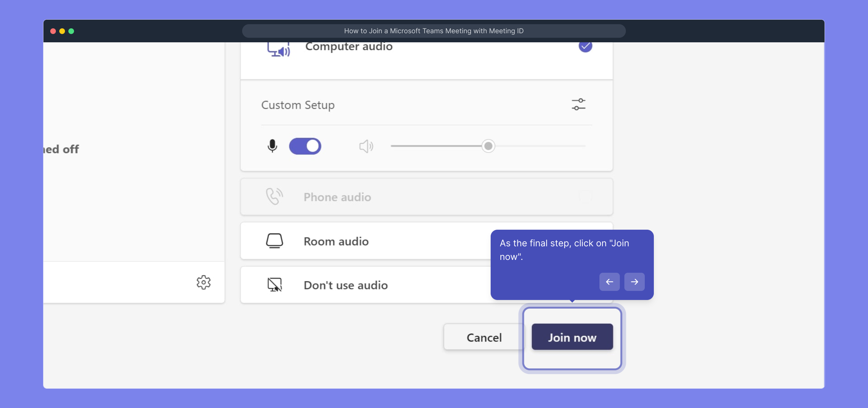Click the Custom Setup sliders icon
This screenshot has height=408, width=868.
click(x=578, y=104)
